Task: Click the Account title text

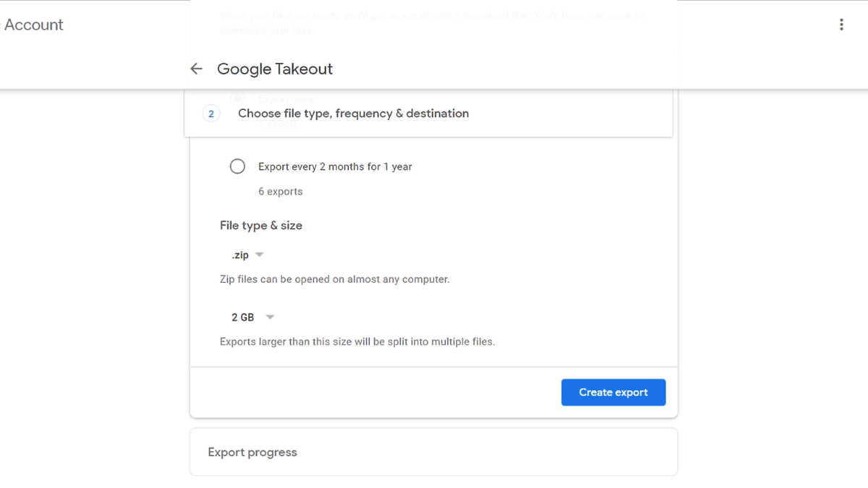Action: 34,25
